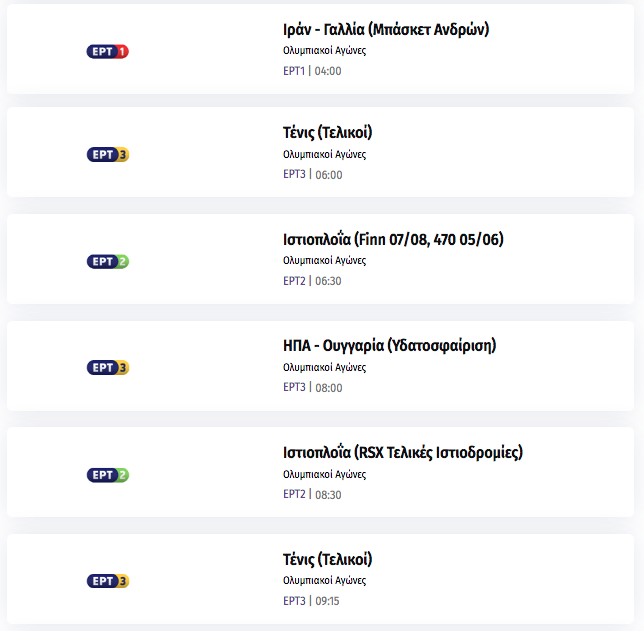Click Ολυμπιακοί Αγώνες under the Ιράν - Γαλλία title
The height and width of the screenshot is (631, 644).
pyautogui.click(x=324, y=51)
